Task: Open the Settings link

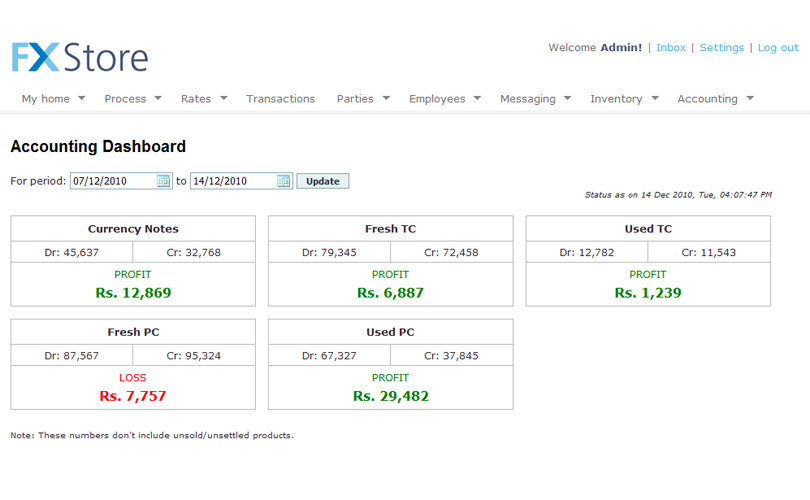Action: coord(721,48)
